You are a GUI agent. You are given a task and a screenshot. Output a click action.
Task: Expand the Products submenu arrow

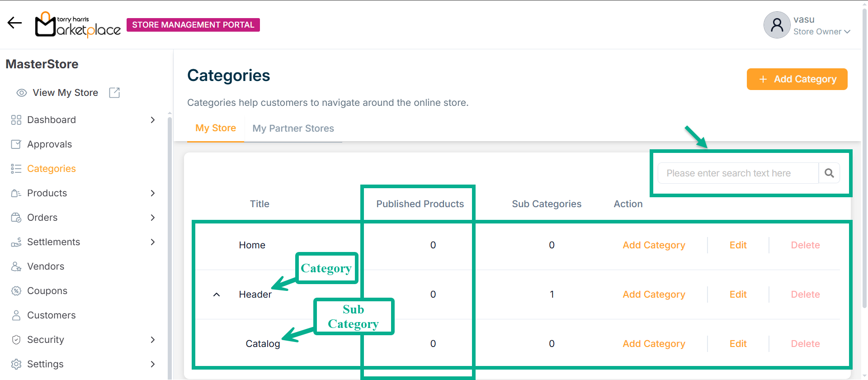tap(153, 193)
